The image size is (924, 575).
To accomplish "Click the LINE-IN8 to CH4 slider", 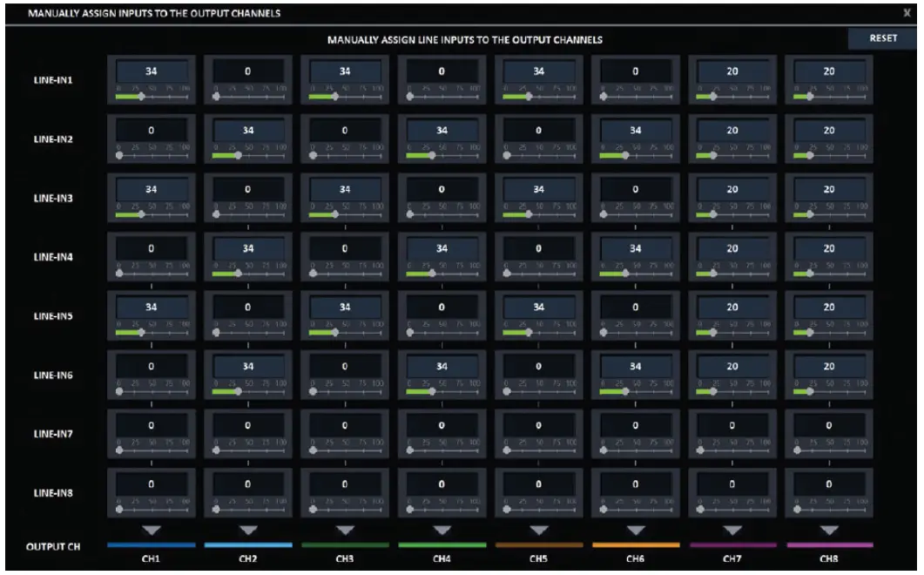I will pyautogui.click(x=442, y=509).
